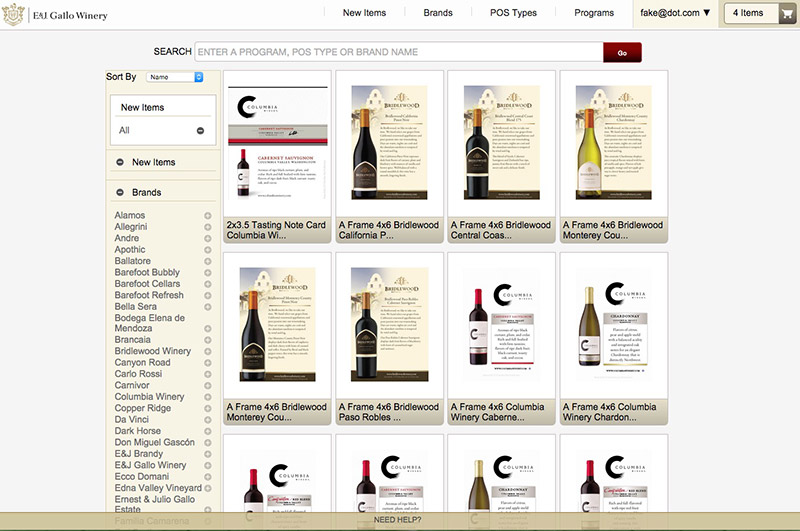Add E&J Brandy filter plus icon
The image size is (800, 531).
pyautogui.click(x=208, y=454)
